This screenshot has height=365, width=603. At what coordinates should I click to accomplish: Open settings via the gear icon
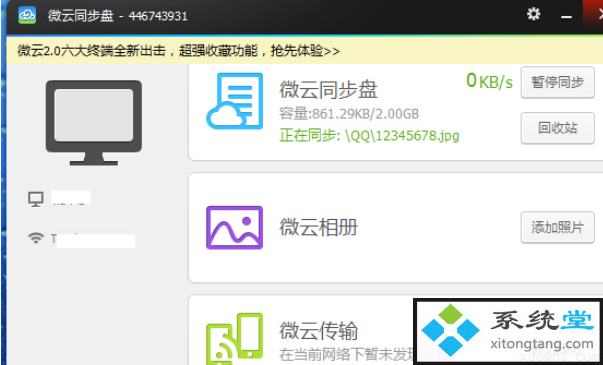533,15
